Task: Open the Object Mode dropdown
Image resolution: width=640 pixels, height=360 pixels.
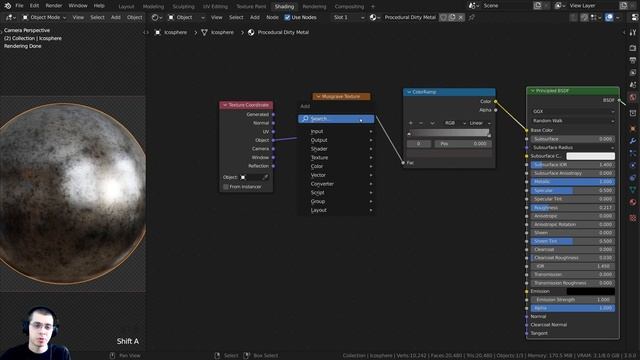Action: (x=44, y=18)
